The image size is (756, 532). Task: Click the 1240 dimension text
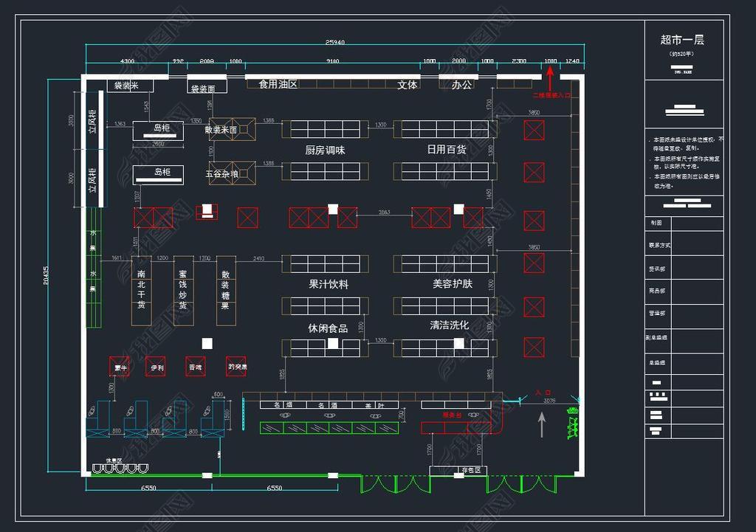[572, 61]
